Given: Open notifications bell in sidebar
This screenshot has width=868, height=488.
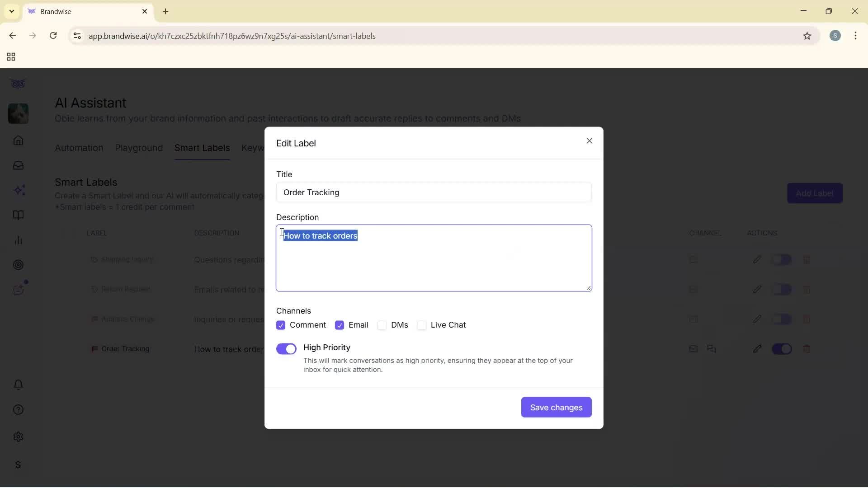Looking at the screenshot, I should (x=18, y=385).
